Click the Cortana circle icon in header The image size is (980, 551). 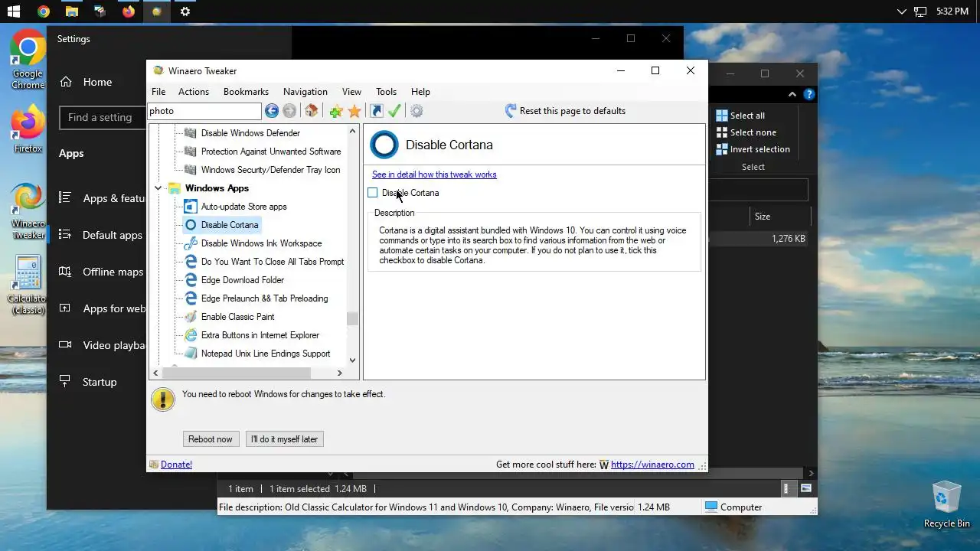384,145
